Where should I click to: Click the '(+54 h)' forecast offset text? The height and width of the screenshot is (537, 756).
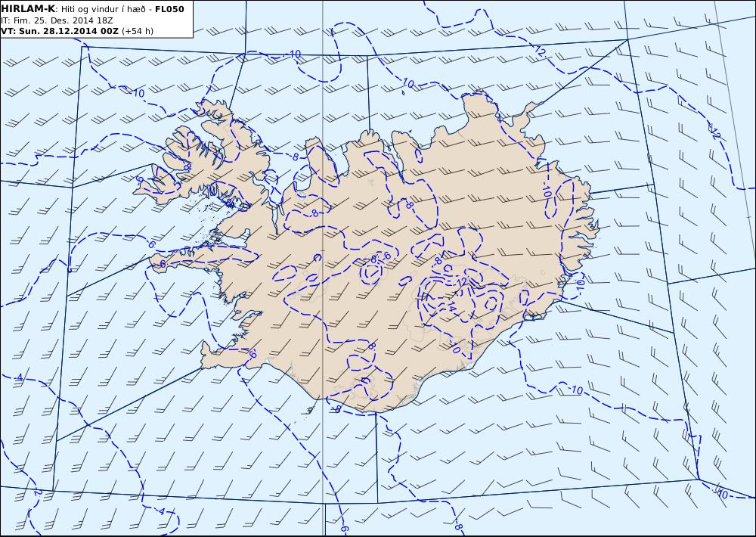138,31
